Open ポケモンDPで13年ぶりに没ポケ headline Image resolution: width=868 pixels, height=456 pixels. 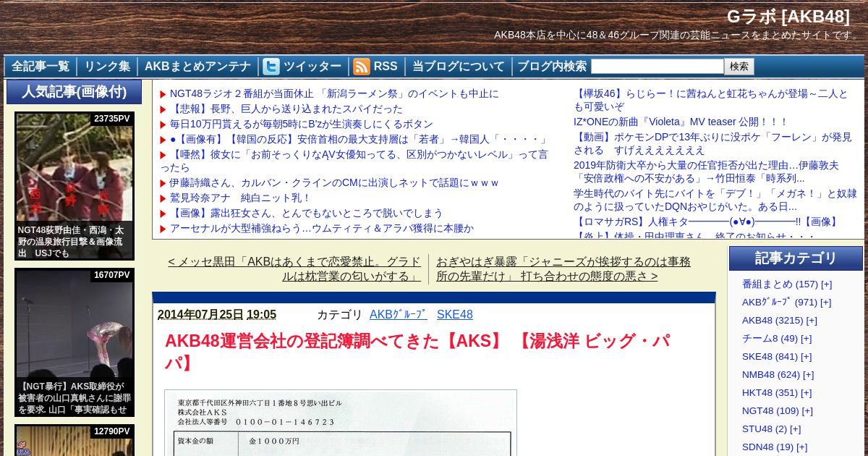click(x=713, y=143)
